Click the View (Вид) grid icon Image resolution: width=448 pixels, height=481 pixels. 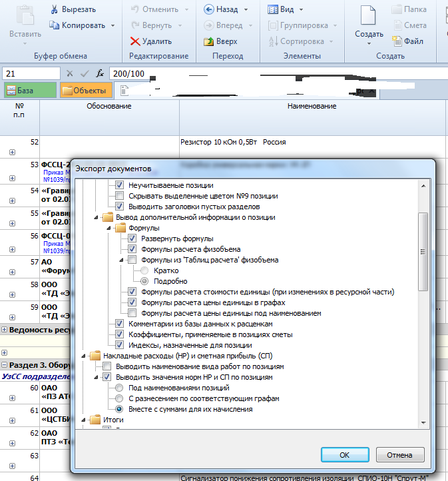coord(273,9)
